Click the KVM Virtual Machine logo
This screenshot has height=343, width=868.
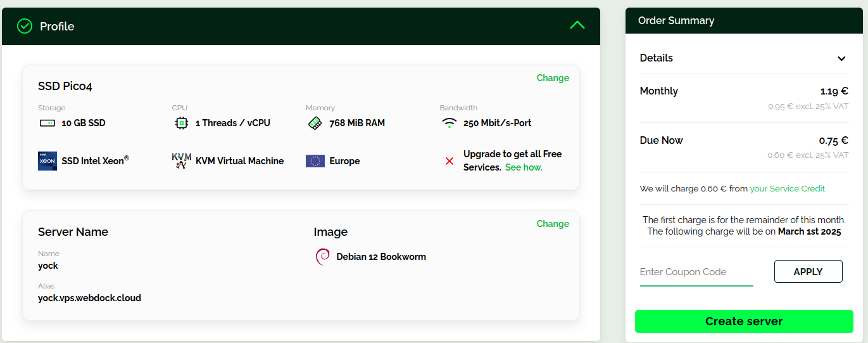pos(181,161)
